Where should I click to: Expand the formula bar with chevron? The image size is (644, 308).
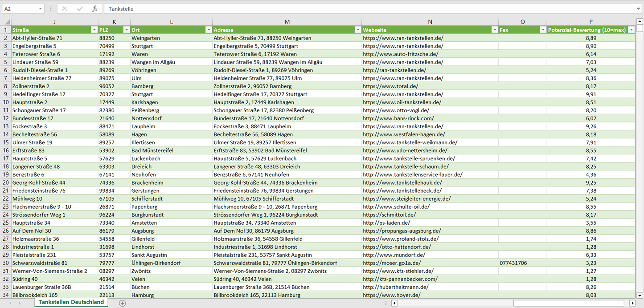[x=639, y=9]
